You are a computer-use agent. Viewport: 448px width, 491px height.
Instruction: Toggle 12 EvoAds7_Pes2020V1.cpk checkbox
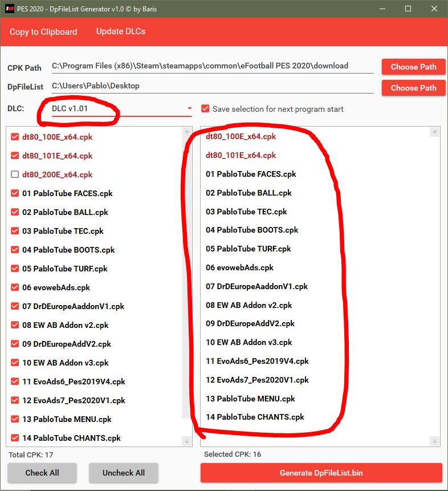pos(15,400)
